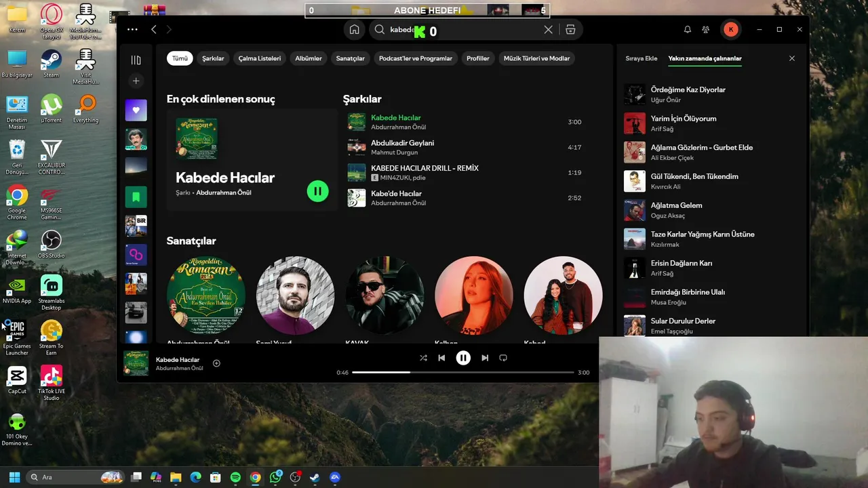This screenshot has height=488, width=868.
Task: Open the green bookmark Episodes item in sidebar
Action: tap(136, 197)
